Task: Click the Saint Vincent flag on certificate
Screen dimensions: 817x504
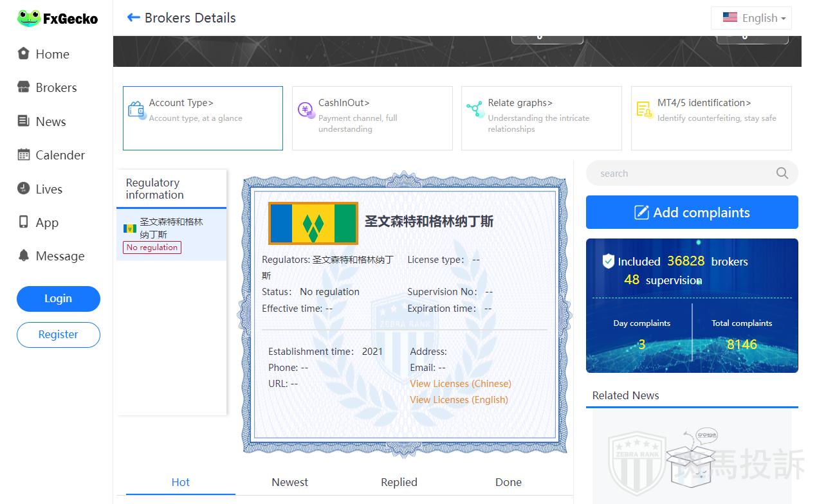Action: tap(313, 223)
